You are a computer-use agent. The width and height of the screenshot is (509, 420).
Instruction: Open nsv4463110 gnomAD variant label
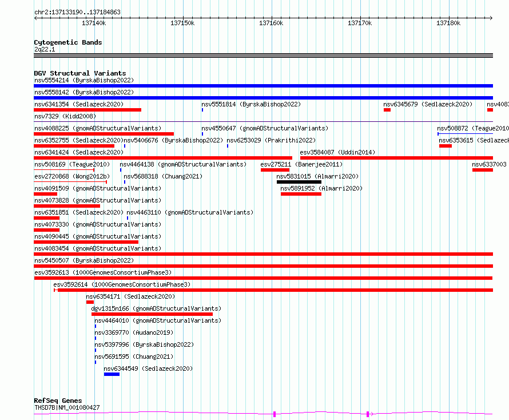point(190,212)
